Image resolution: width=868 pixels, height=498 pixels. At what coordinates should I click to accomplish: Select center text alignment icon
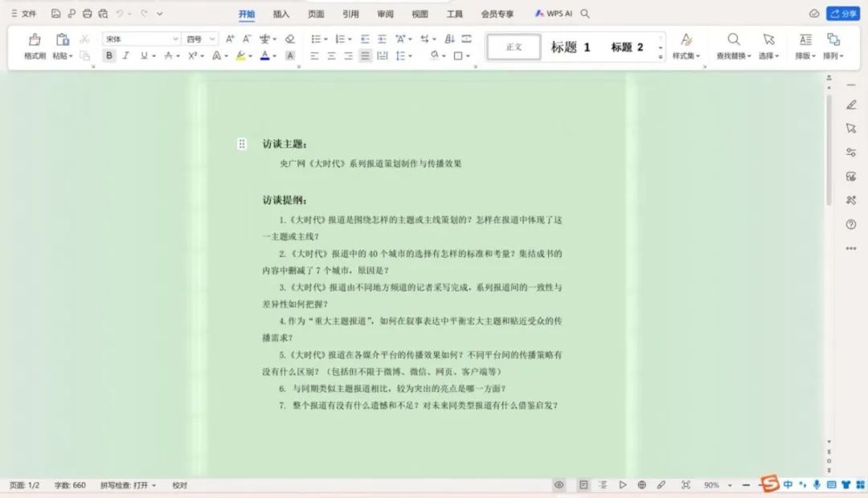click(331, 55)
